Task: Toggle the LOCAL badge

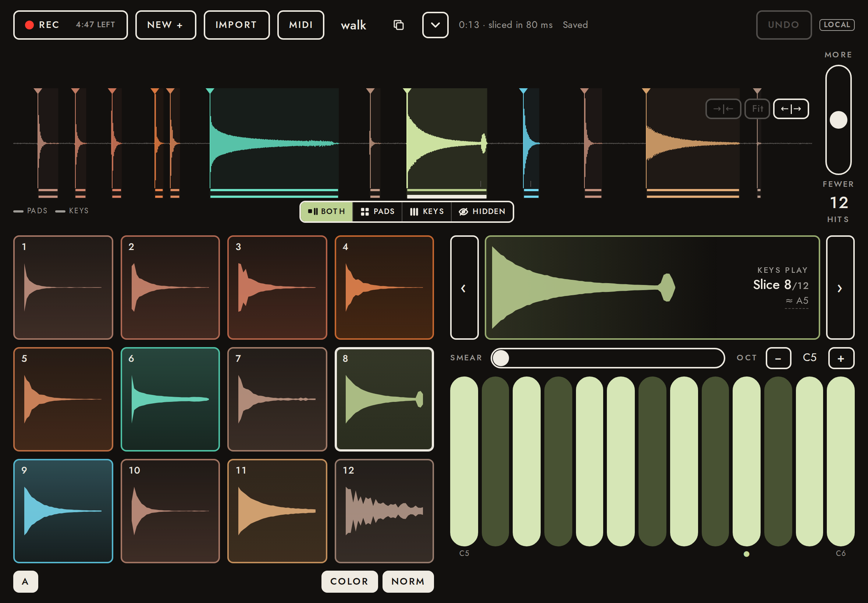Action: click(837, 25)
